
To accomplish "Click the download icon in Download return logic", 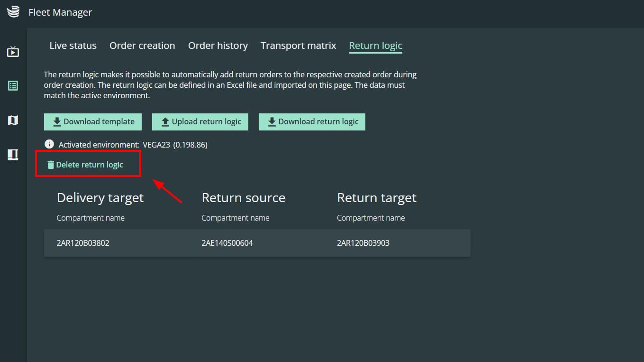I will 272,122.
